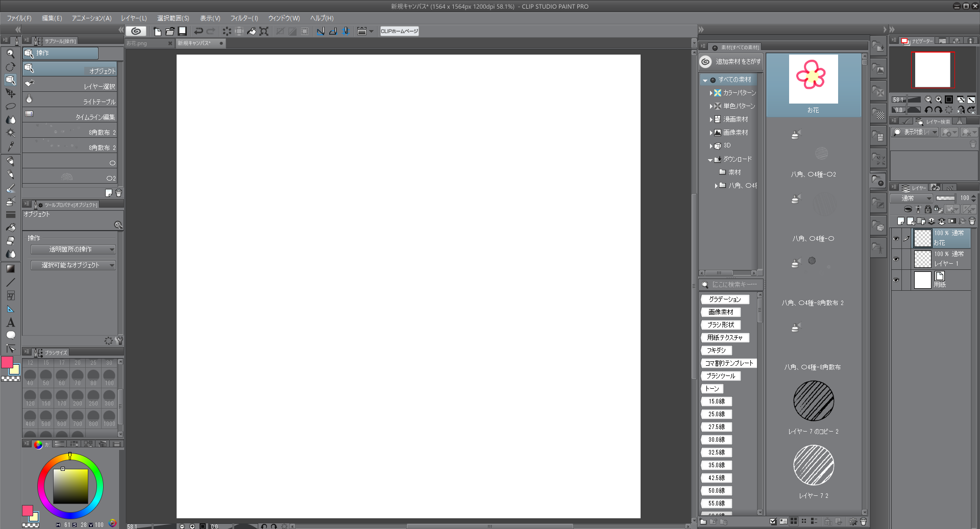Image resolution: width=980 pixels, height=529 pixels.
Task: Pick the Gradient tool
Action: click(x=11, y=268)
